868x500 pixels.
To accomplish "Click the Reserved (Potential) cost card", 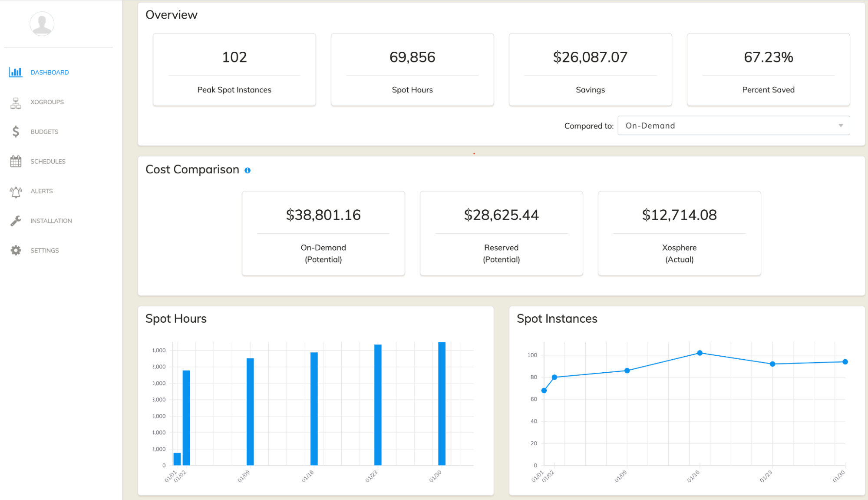I will point(502,233).
